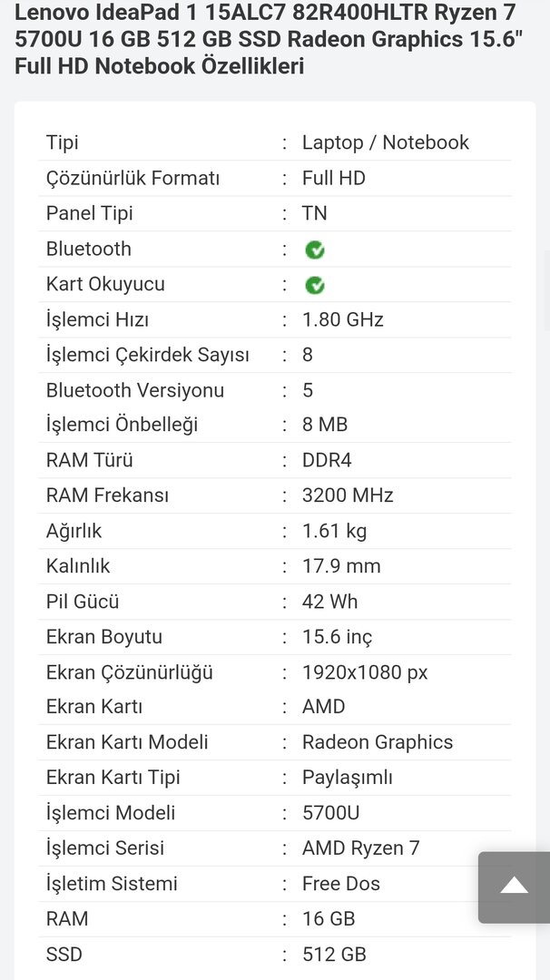This screenshot has height=980, width=550.
Task: Tap the '1.61 kg' weight value
Action: 335,531
